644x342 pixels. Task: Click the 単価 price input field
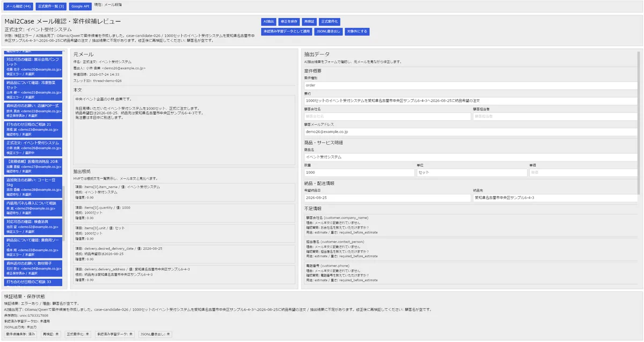583,173
